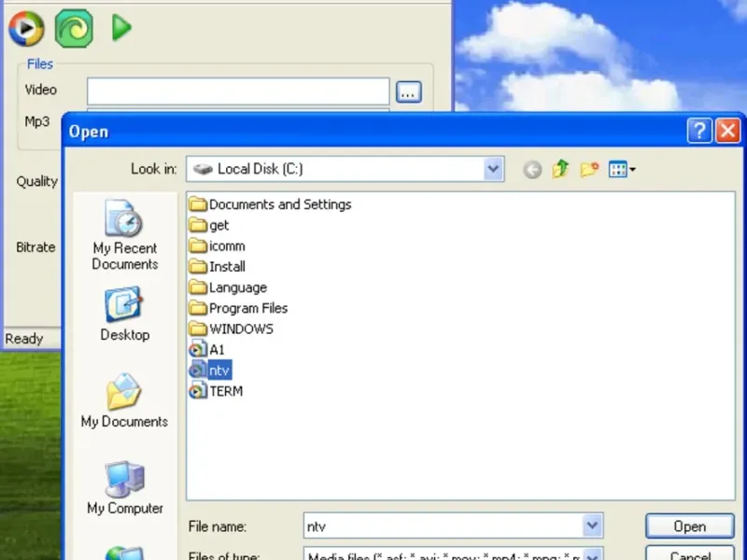Click the Video browse button with three dots
Screen dimensions: 747x560
[409, 91]
